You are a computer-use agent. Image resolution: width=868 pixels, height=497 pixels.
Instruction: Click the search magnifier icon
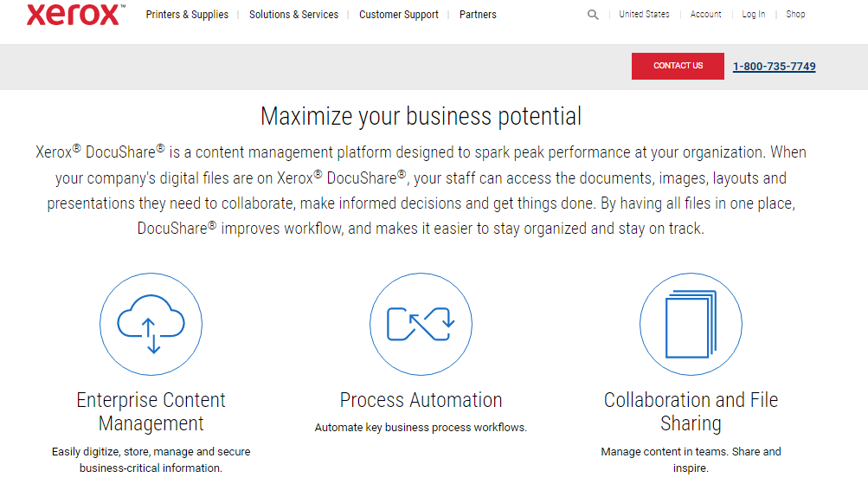[593, 15]
